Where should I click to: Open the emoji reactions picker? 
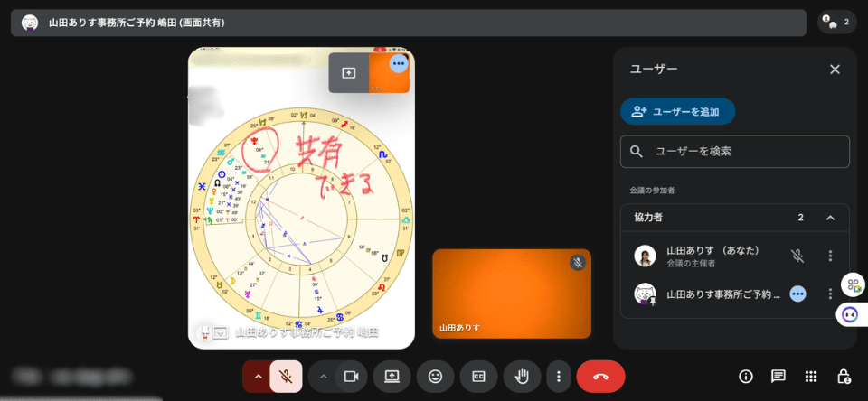point(435,376)
